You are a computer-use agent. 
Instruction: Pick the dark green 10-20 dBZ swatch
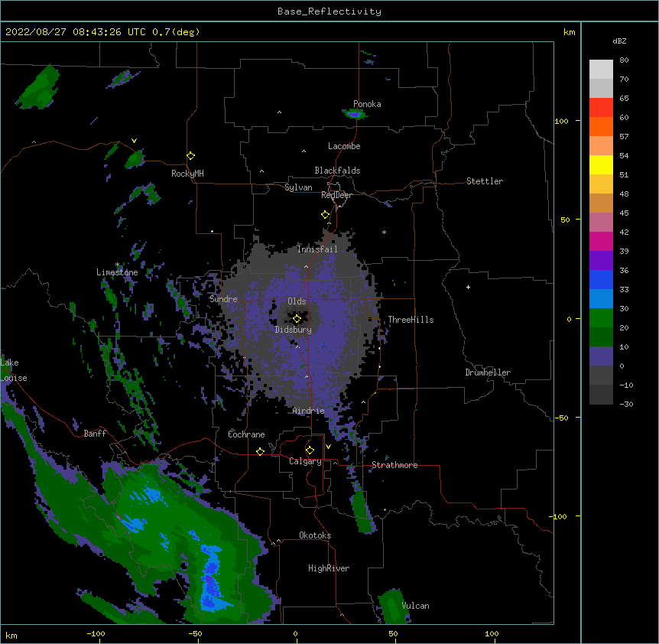601,337
